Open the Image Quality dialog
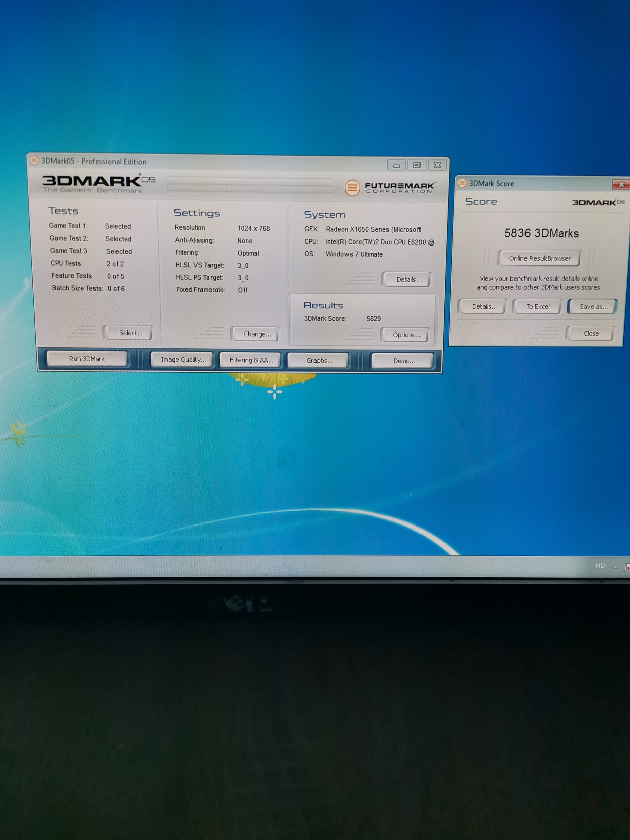The image size is (630, 840). click(x=183, y=360)
